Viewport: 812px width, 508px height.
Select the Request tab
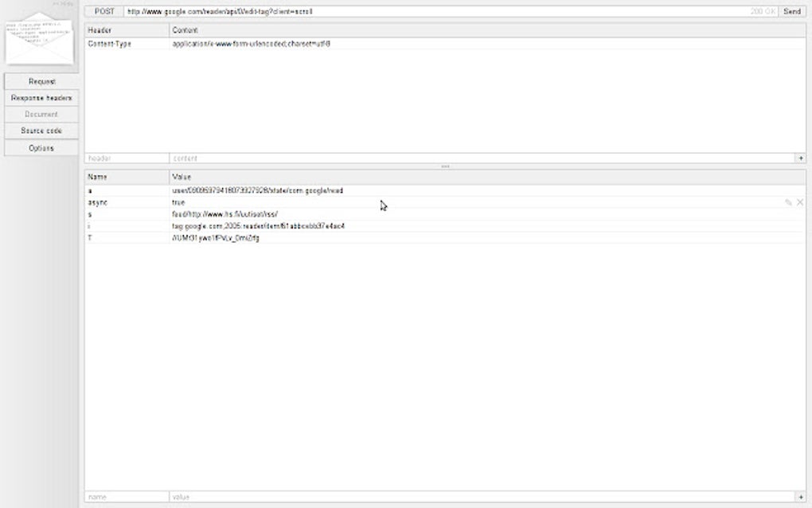41,80
